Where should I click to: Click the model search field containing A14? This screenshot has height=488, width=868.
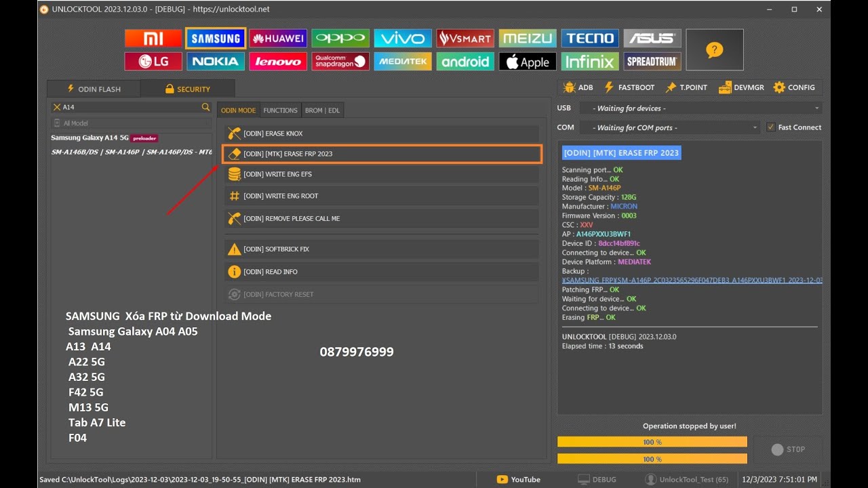click(132, 107)
